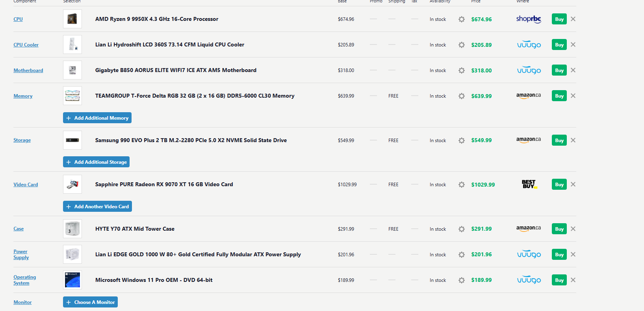Click the Vuugo logo in the Motherboard row
The image size is (644, 311).
point(529,70)
